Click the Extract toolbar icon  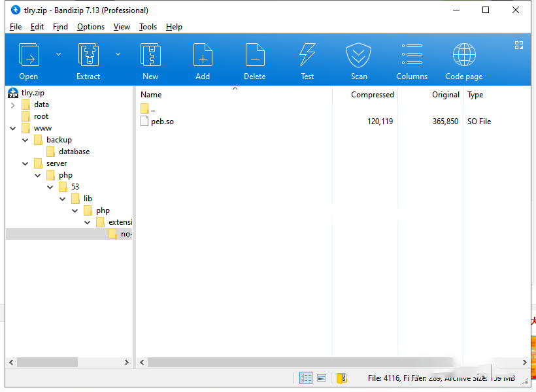88,55
